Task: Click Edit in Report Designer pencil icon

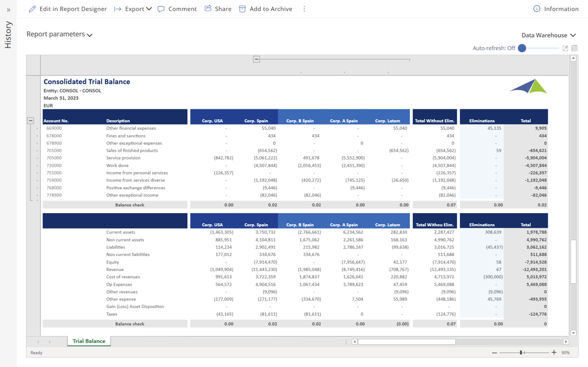Action: click(x=32, y=9)
